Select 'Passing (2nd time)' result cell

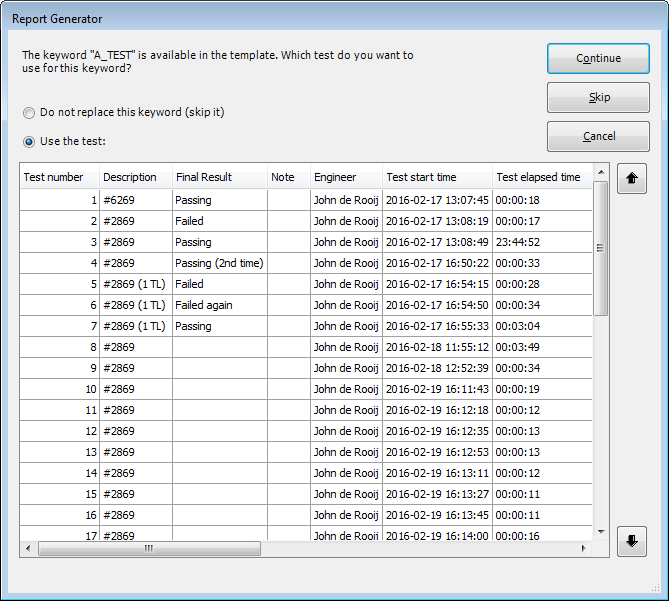click(220, 263)
